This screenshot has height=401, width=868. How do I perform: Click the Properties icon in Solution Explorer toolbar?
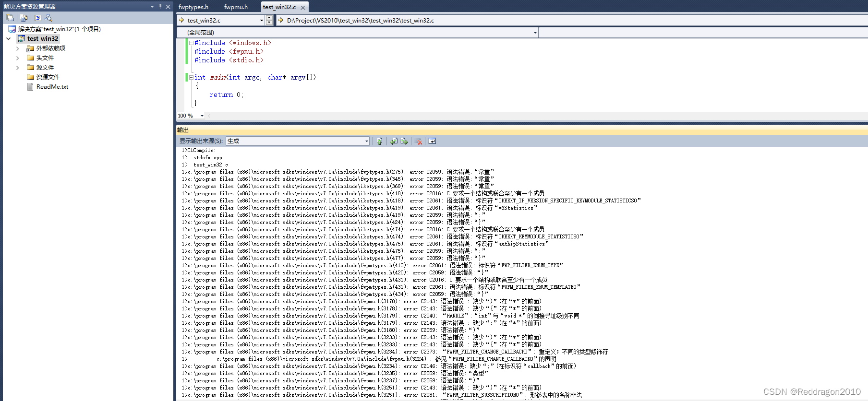[10, 18]
